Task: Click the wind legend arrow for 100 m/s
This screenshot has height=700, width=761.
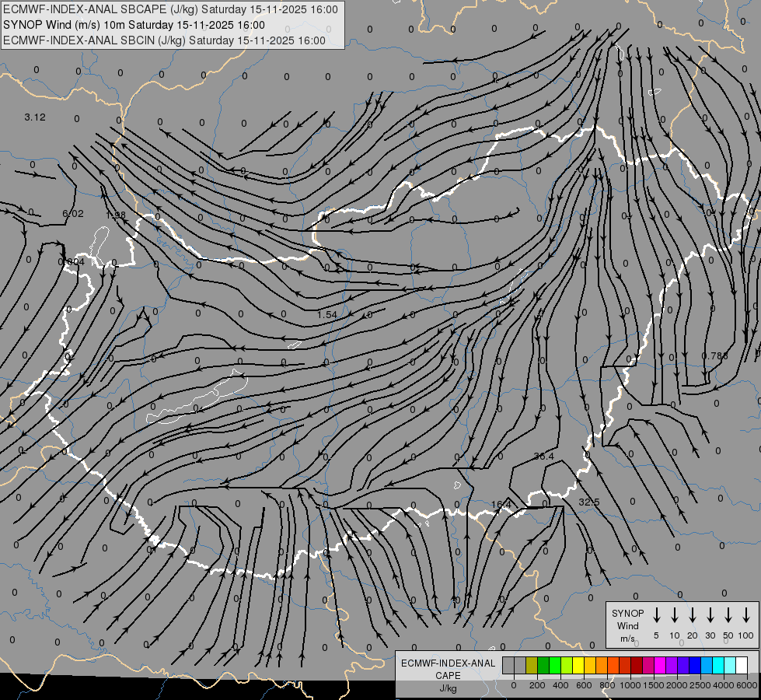Action: (746, 614)
